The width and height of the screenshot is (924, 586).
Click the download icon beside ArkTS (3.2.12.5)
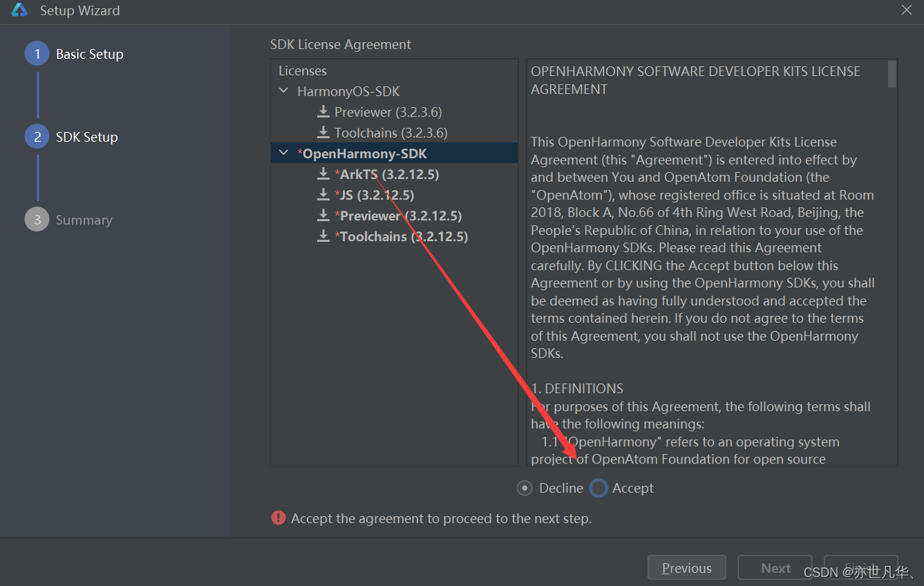[x=323, y=174]
